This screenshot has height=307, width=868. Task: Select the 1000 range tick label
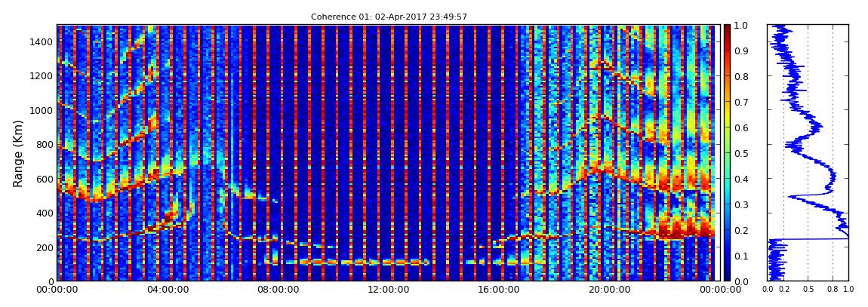[x=42, y=110]
